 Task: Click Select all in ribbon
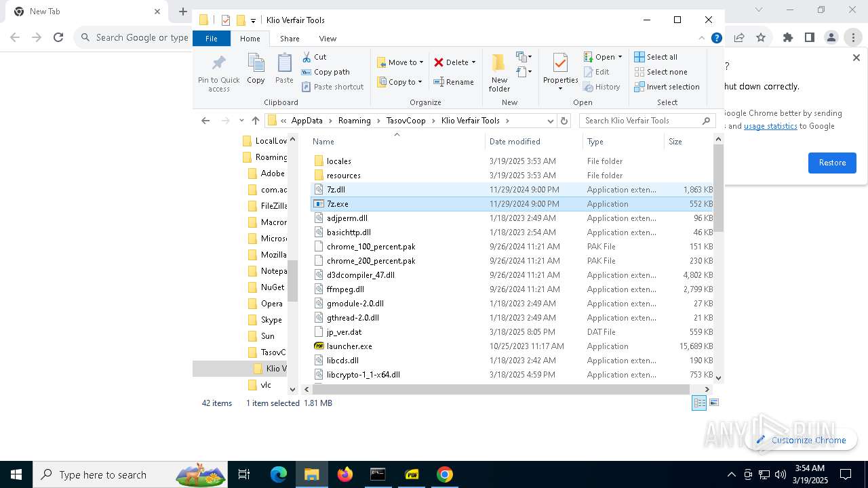pos(656,57)
